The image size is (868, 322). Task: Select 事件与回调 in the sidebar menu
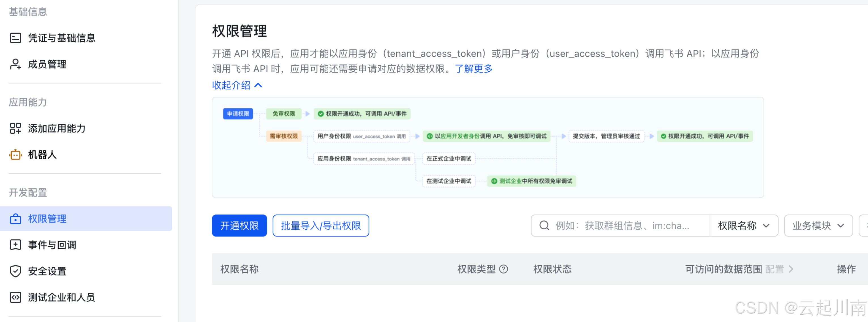52,245
